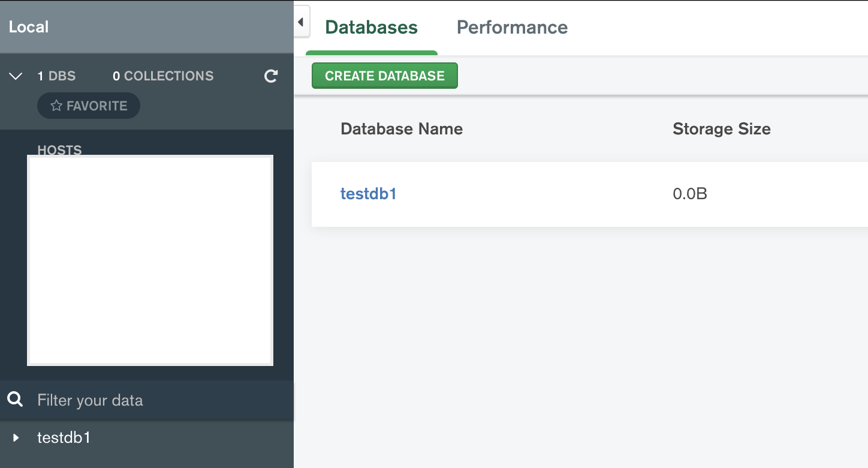Click the HOSTS activity chart
This screenshot has height=468, width=868.
150,259
